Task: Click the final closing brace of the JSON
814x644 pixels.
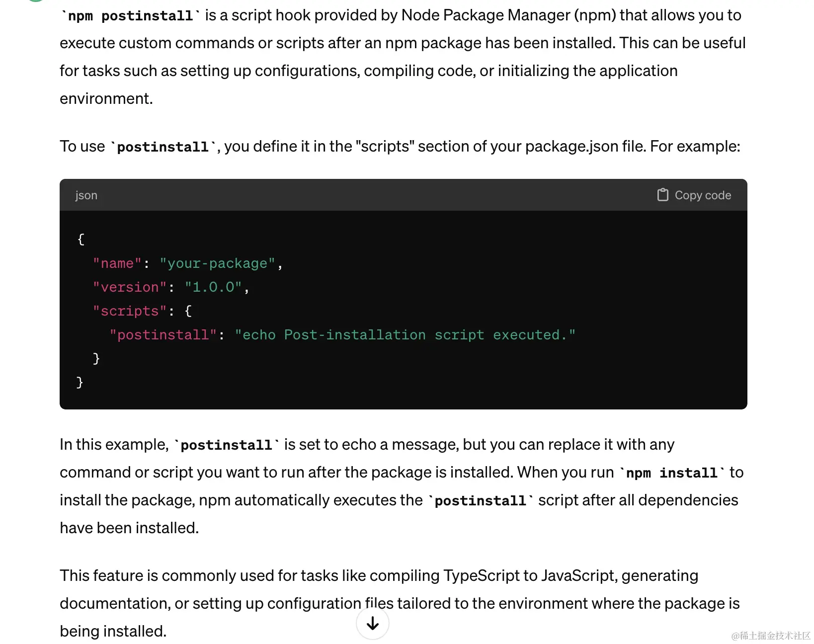Action: (x=80, y=382)
